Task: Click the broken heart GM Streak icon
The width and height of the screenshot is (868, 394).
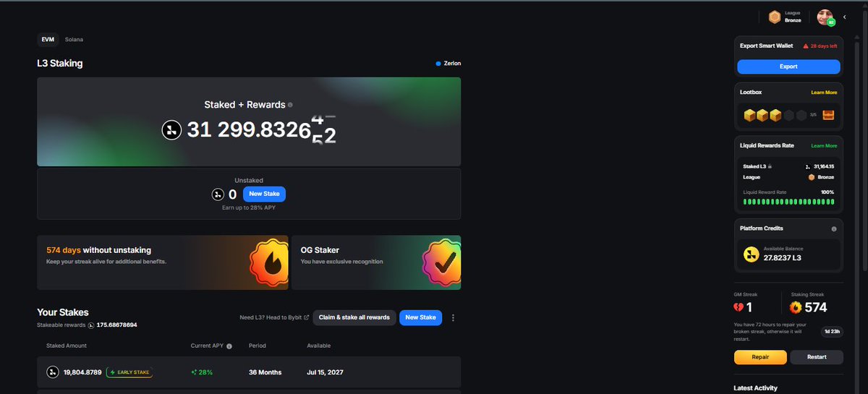Action: pos(739,307)
